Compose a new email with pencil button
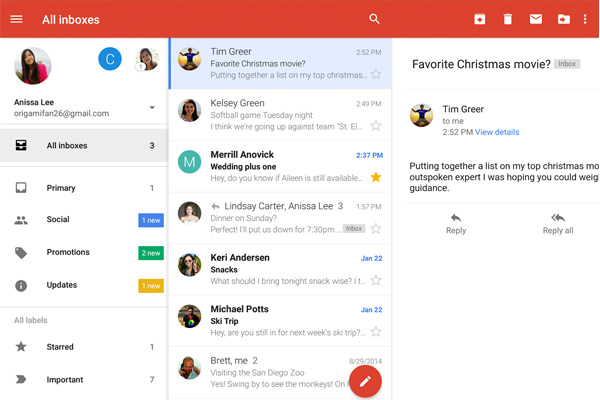The width and height of the screenshot is (600, 400). (x=365, y=381)
